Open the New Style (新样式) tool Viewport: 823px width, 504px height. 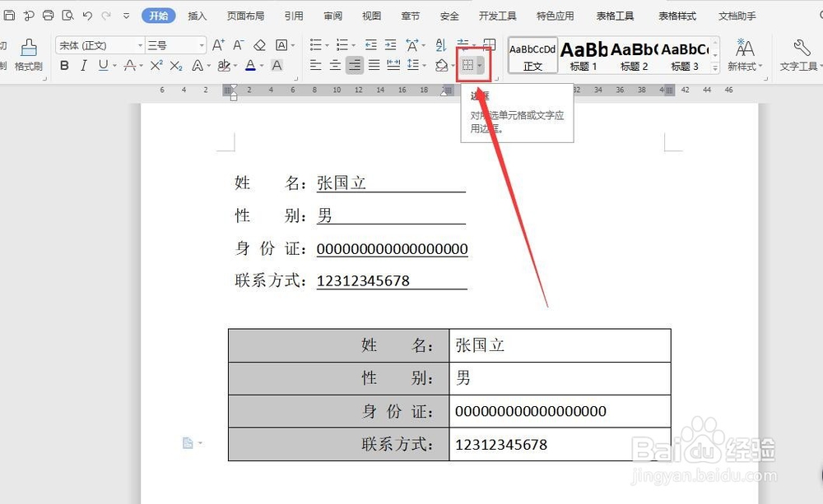click(x=744, y=54)
